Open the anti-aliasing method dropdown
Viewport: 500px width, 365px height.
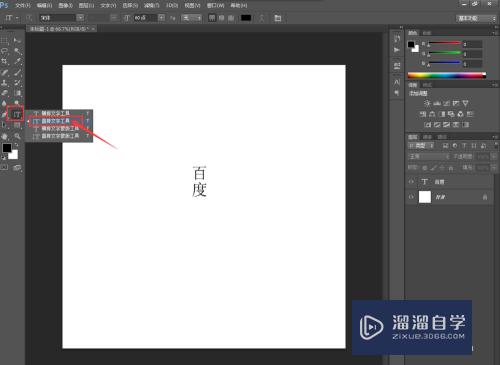pos(192,18)
